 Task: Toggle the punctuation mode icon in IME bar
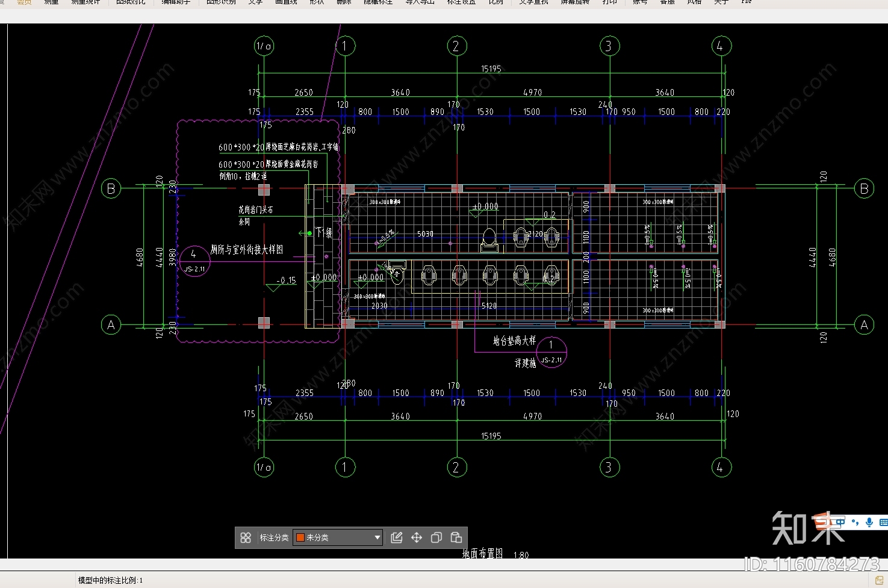click(855, 522)
